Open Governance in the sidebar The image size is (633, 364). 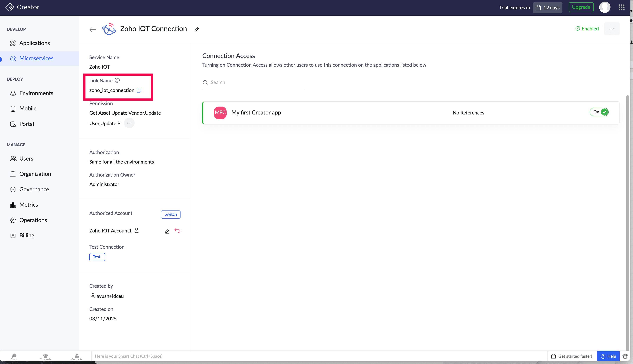click(x=34, y=190)
